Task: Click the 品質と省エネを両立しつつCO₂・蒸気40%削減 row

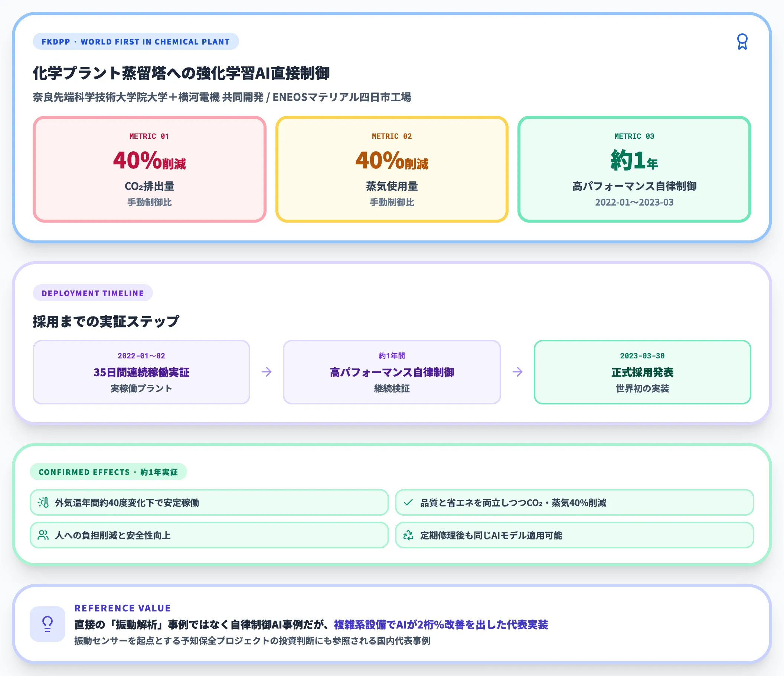Action: 574,502
